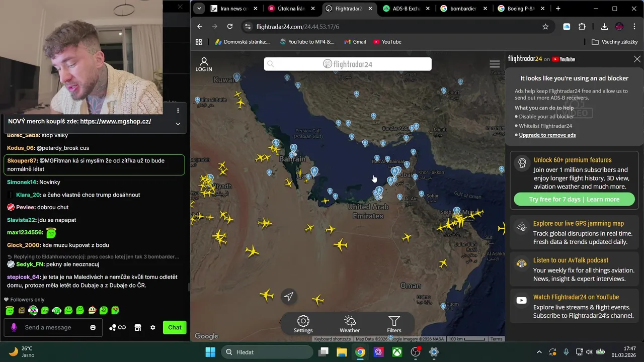644x362 pixels.
Task: Open Všechny záložky bookmarks folder
Action: (x=616, y=42)
